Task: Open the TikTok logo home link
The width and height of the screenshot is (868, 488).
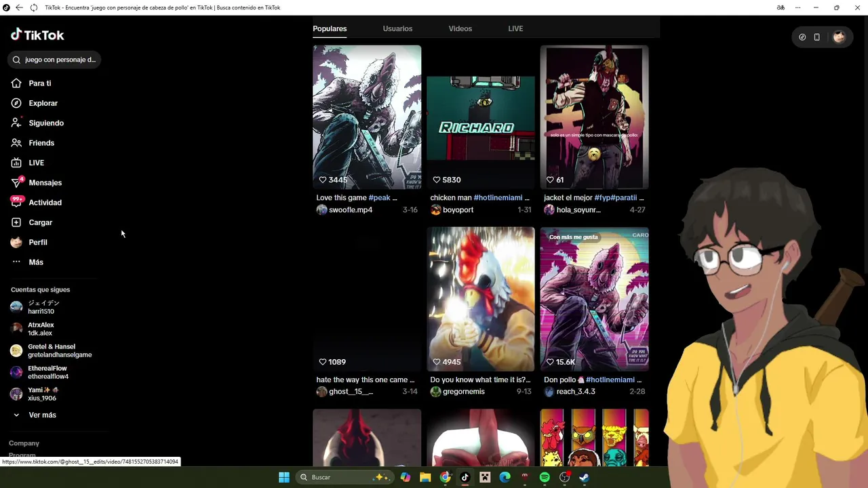Action: [37, 35]
